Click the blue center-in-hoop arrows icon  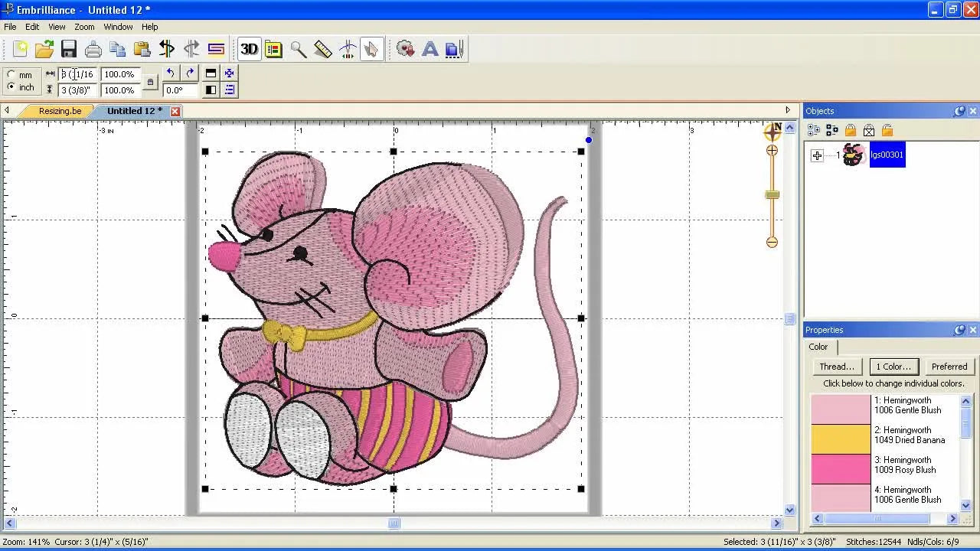click(x=229, y=73)
